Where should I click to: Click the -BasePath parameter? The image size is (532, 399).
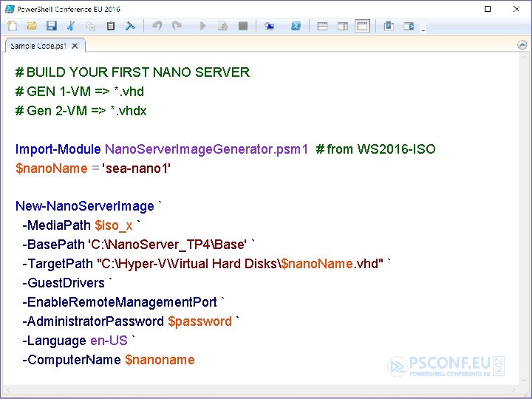[x=53, y=245]
